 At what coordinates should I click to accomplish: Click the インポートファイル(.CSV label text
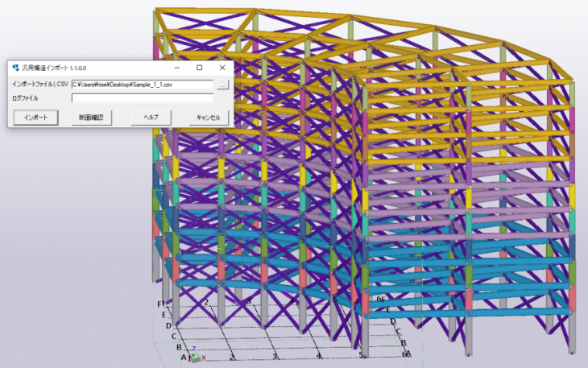[x=39, y=84]
